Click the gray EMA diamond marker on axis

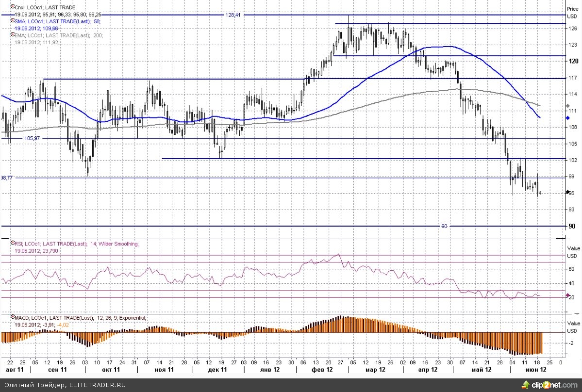tap(568, 106)
